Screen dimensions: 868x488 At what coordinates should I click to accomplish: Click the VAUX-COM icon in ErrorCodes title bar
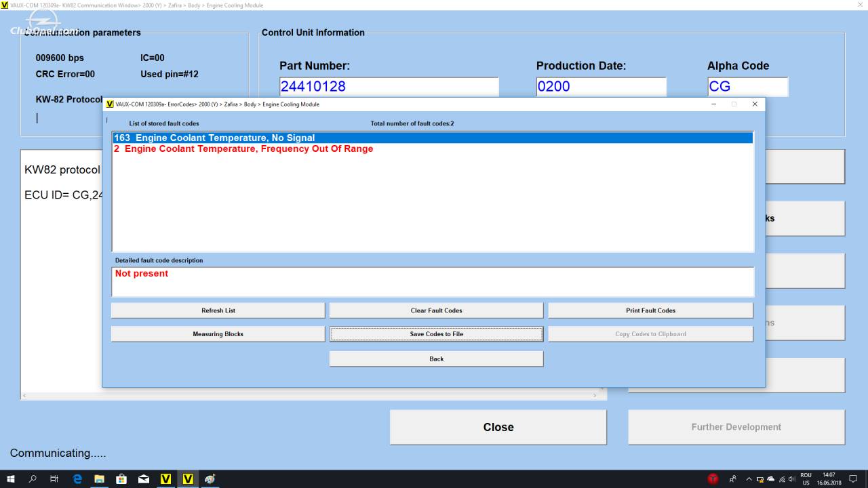point(110,104)
